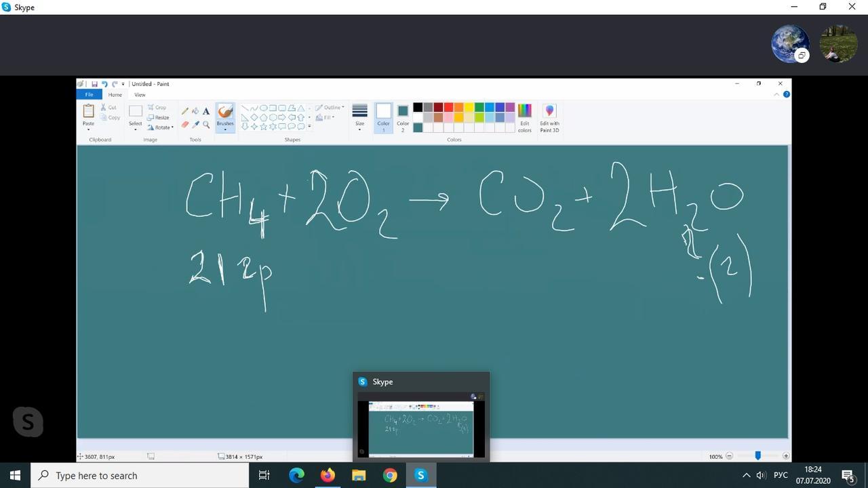Select the Pencil tool in Paint
Image resolution: width=868 pixels, height=488 pixels.
coord(185,111)
